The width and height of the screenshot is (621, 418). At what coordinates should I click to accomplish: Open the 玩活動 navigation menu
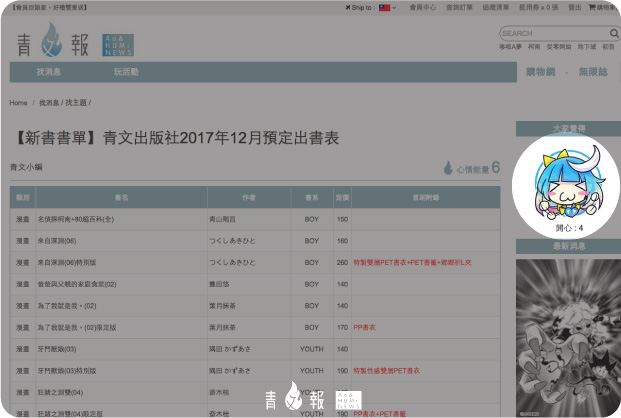pyautogui.click(x=126, y=72)
